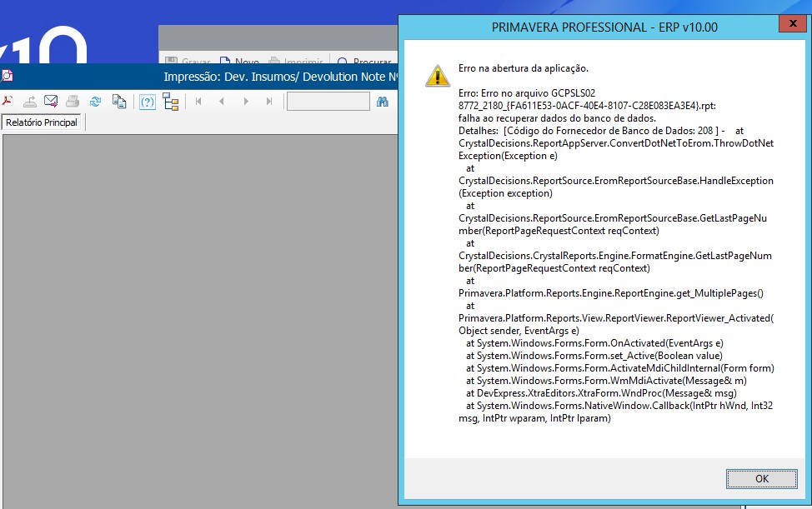Click the PDF export icon
The width and height of the screenshot is (812, 509).
click(x=7, y=102)
